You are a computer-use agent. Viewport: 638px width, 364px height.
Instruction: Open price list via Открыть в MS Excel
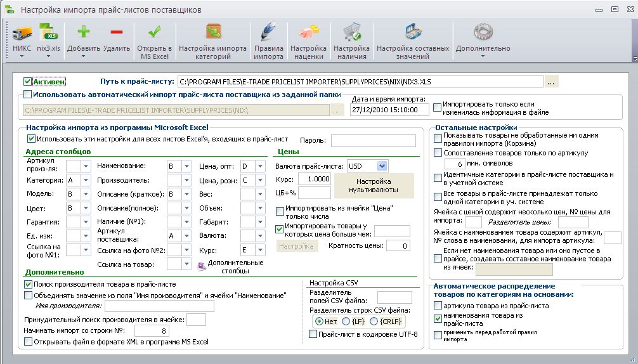coord(154,40)
